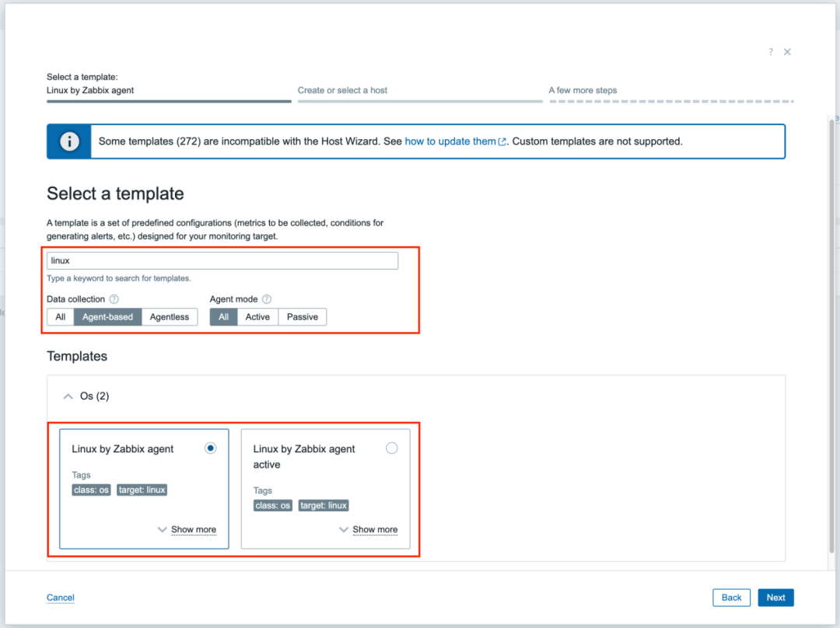The image size is (840, 628).
Task: Show help for Agent mode
Action: 267,299
